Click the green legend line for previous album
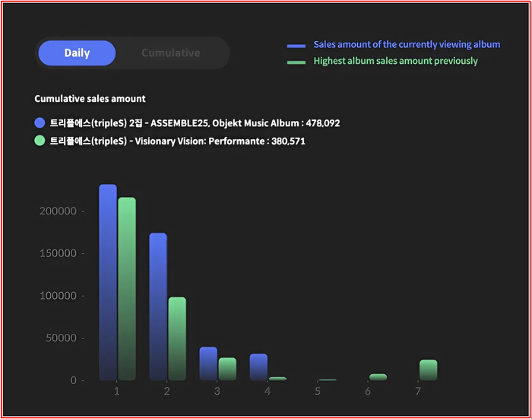 point(296,62)
